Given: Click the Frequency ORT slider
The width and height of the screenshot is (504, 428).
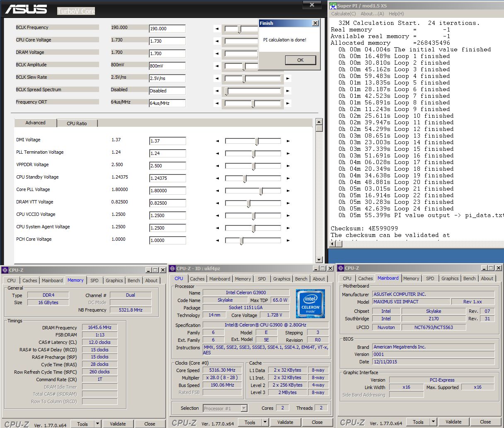Looking at the screenshot, I should 253,103.
